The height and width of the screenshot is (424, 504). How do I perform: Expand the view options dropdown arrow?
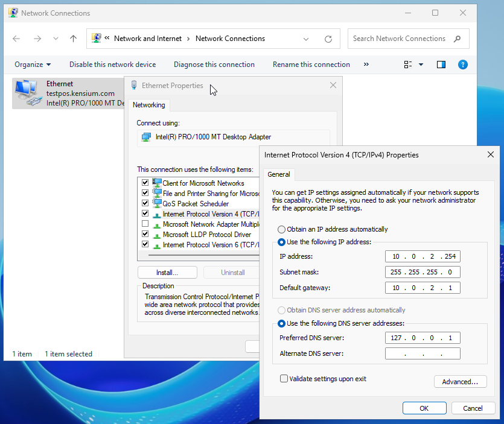tap(421, 65)
